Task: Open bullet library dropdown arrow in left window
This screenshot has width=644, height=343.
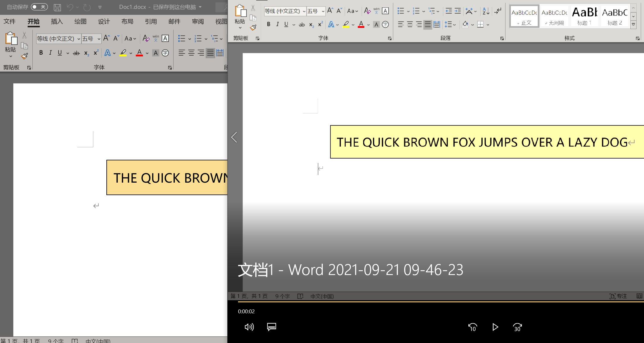Action: (190, 39)
